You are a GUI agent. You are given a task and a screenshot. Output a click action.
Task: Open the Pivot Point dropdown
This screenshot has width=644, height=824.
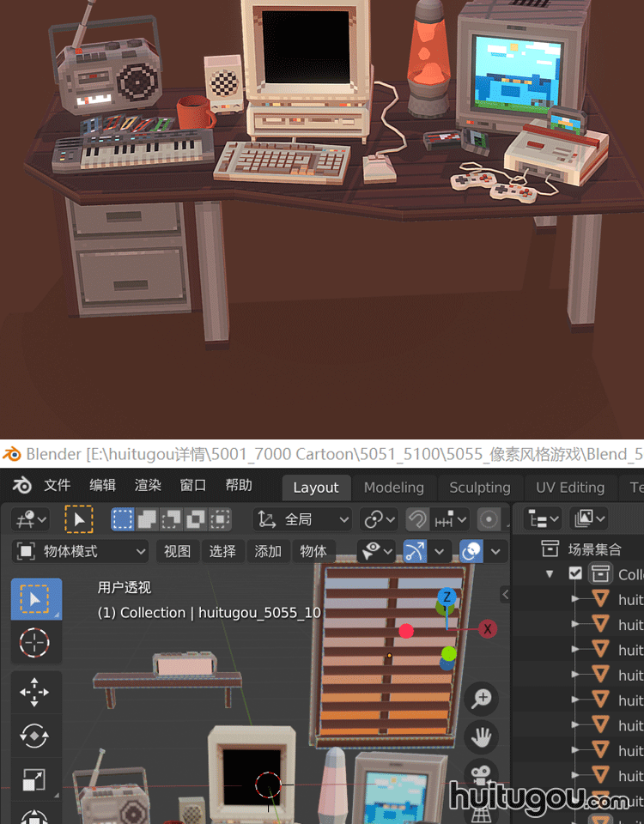click(379, 520)
